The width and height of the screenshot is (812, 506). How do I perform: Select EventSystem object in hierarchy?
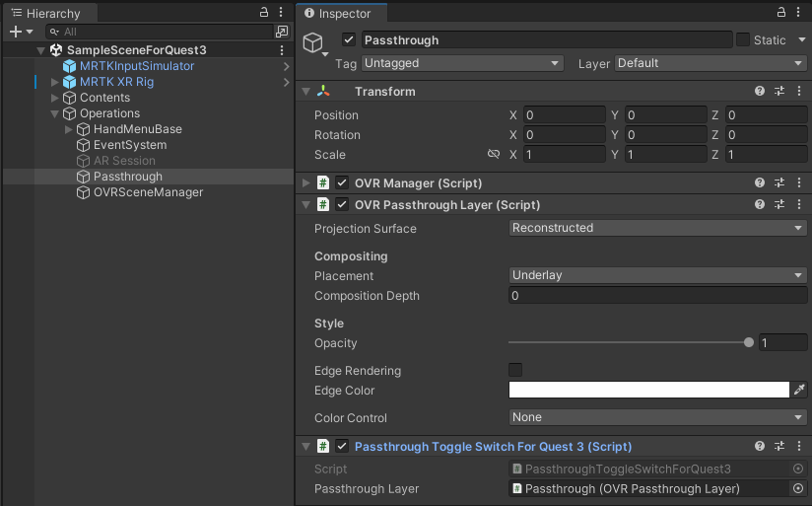coord(129,145)
